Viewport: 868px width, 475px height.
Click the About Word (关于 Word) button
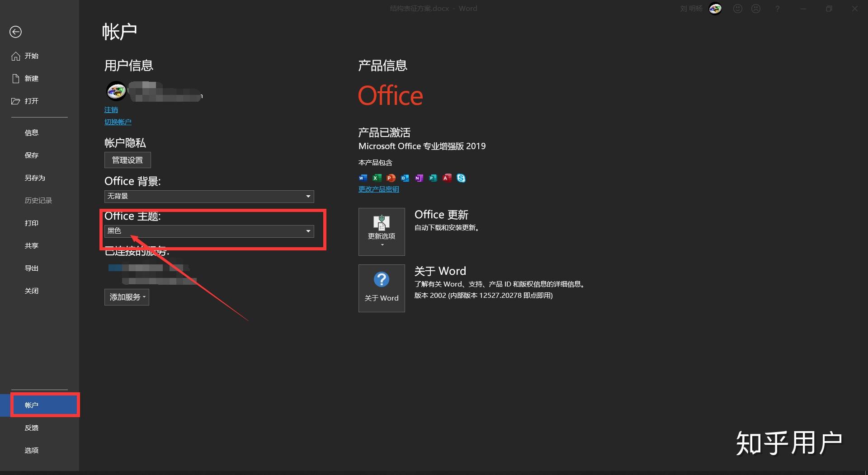(x=382, y=288)
